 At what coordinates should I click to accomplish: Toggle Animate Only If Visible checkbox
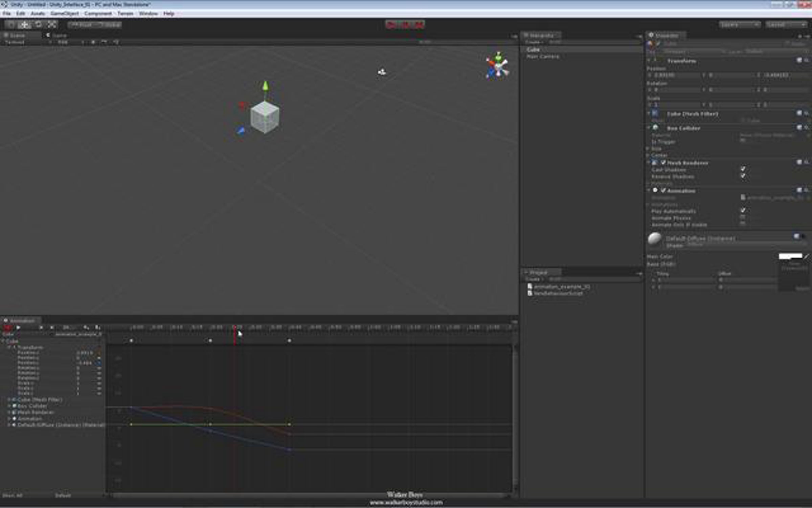[x=743, y=224]
